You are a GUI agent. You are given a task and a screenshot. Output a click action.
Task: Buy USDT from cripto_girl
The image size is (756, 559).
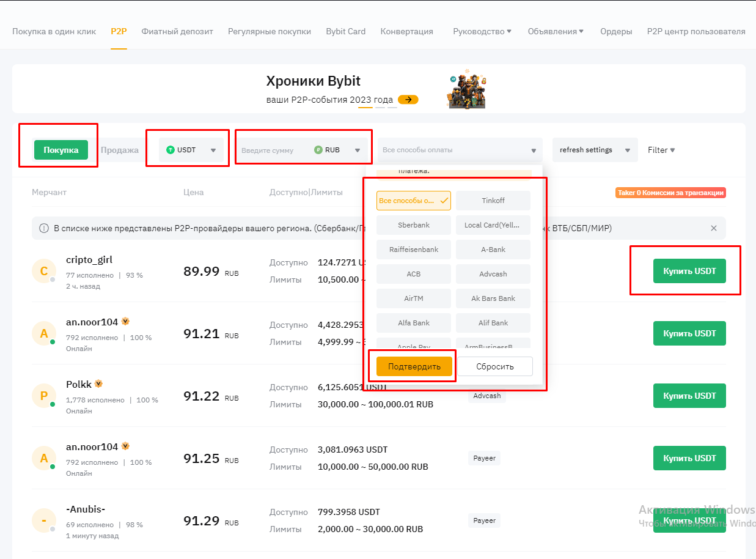[x=689, y=271]
